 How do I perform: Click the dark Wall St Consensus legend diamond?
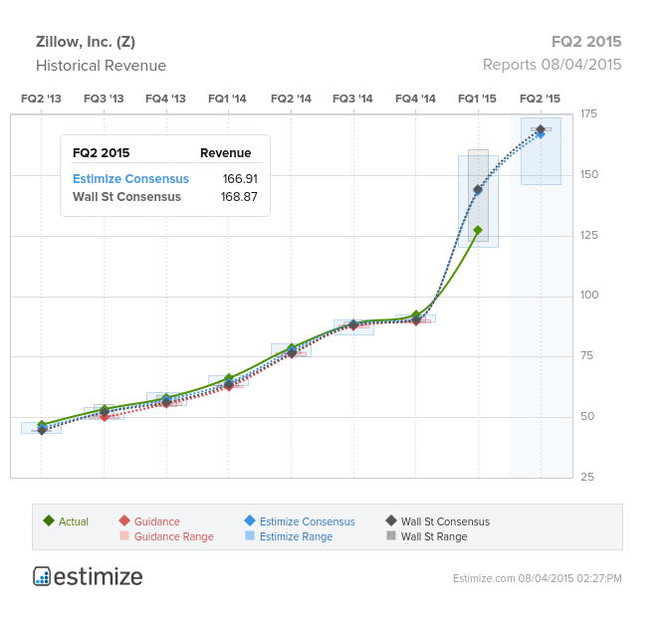click(x=391, y=520)
